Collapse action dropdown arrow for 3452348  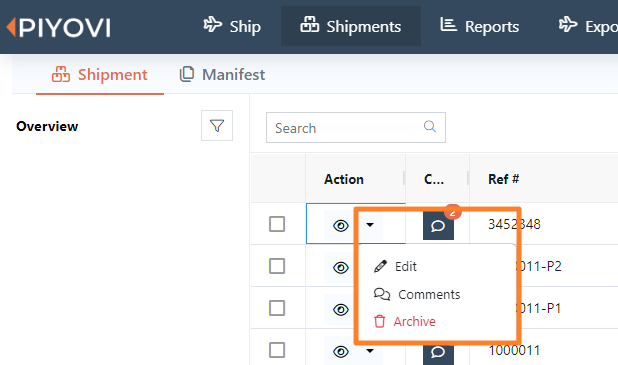[370, 225]
